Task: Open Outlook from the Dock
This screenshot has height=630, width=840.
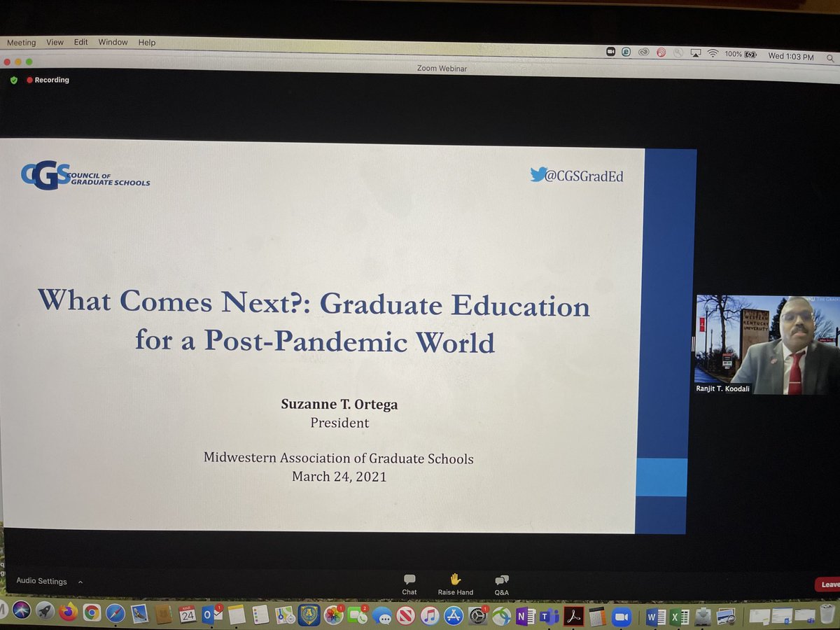Action: [x=211, y=615]
